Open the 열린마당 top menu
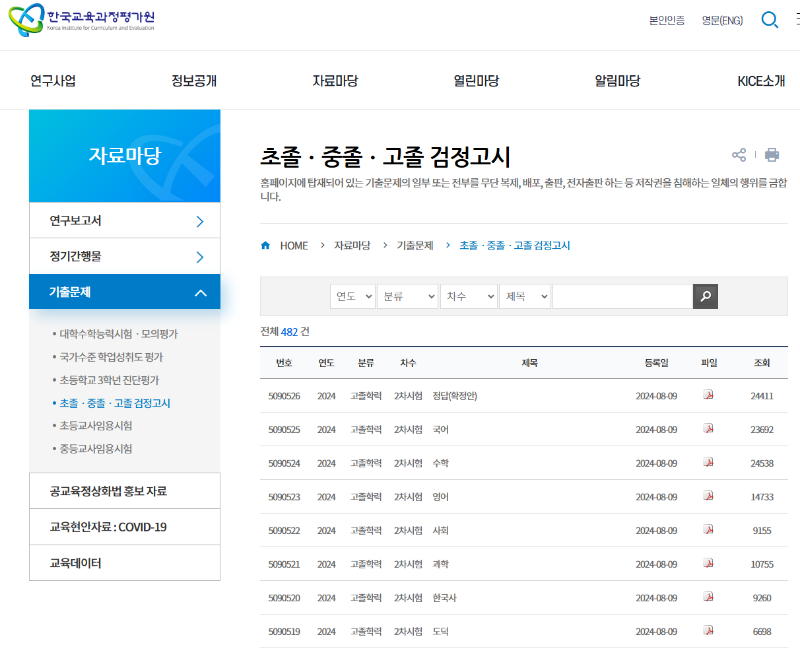 476,81
